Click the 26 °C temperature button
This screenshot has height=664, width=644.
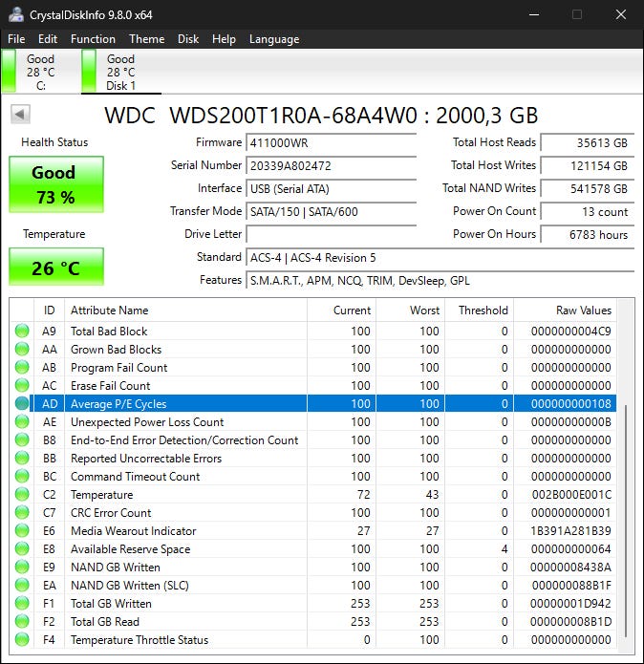tap(56, 267)
